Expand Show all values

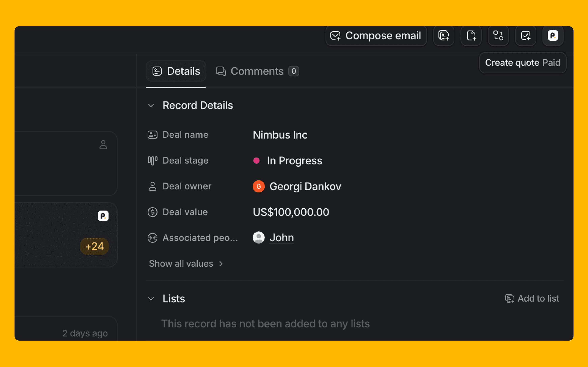click(186, 264)
